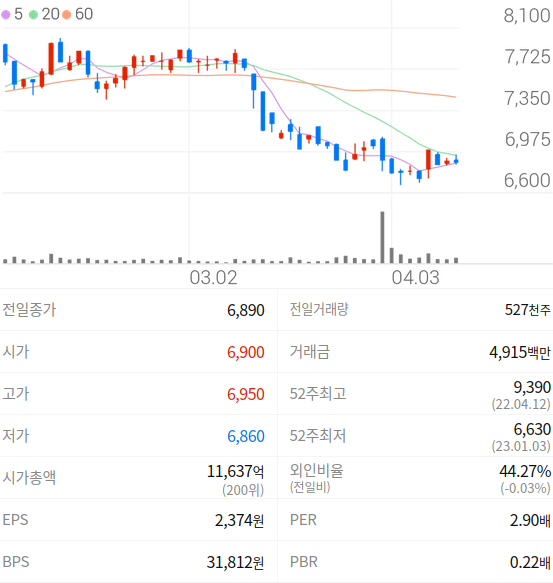Click the 52주최고 label

318,393
